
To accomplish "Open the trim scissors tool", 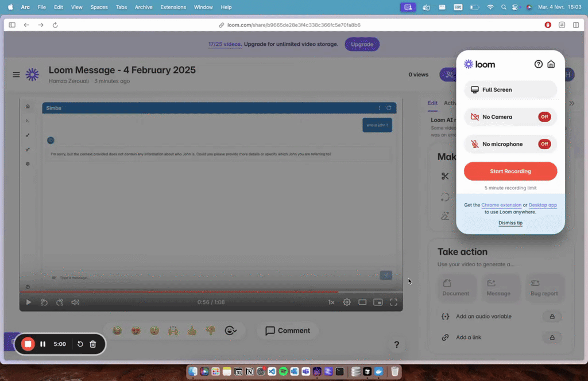I will point(445,176).
